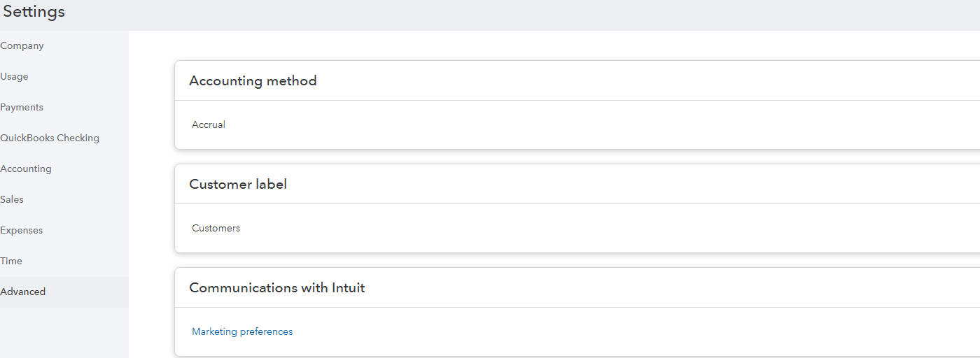Image resolution: width=980 pixels, height=358 pixels.
Task: Click gap between Accounting method and Customer label cards
Action: [560, 157]
